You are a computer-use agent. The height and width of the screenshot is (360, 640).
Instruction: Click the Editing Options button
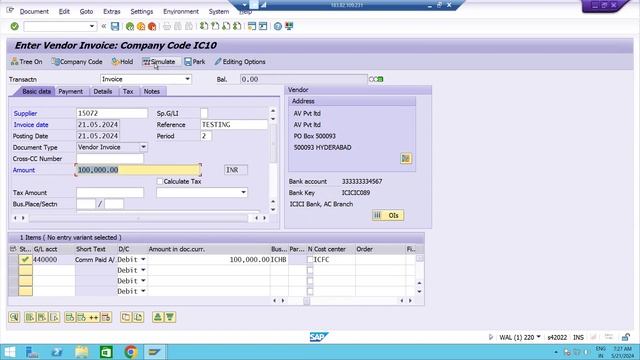(x=240, y=62)
